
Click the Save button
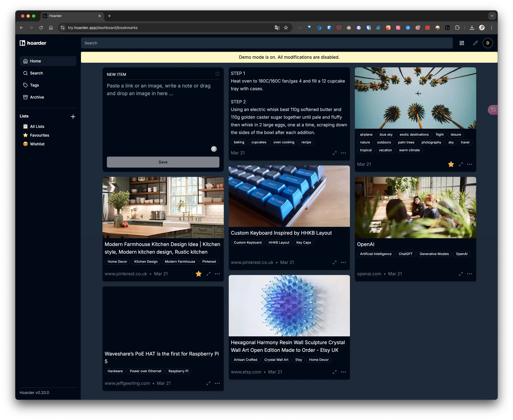pos(163,162)
